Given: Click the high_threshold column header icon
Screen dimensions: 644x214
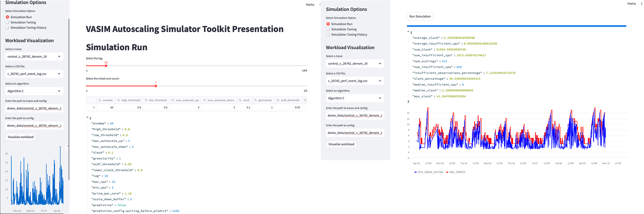Looking at the screenshot, I should click(x=118, y=100).
